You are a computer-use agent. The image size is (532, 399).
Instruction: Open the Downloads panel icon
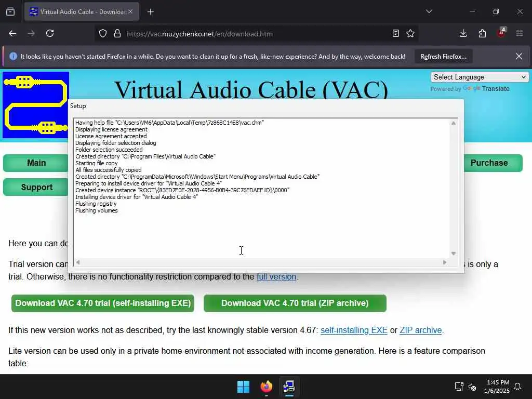(463, 34)
